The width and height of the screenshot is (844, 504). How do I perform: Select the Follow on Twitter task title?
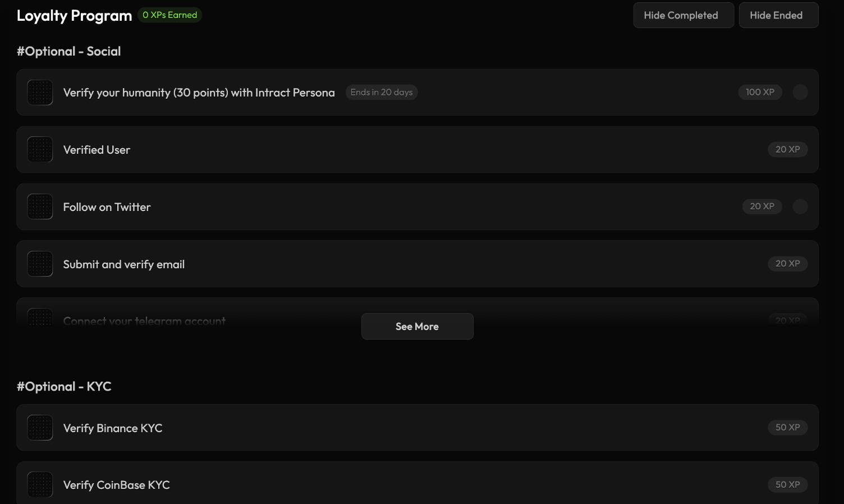coord(107,207)
